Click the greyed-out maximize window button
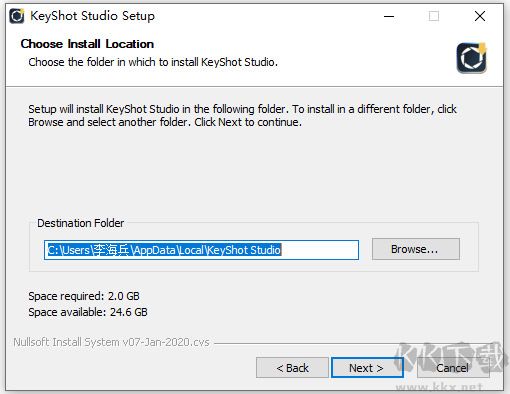Viewport: 510px width, 394px height. 434,16
